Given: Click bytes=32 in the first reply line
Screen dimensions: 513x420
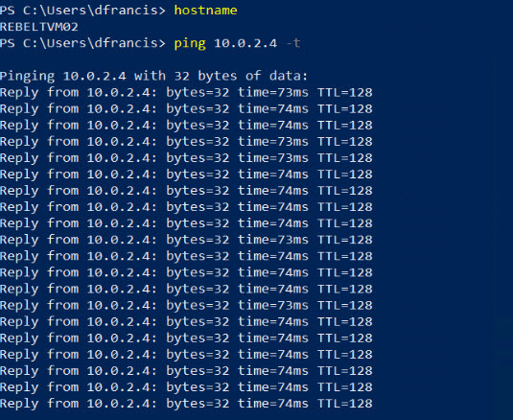Looking at the screenshot, I should pyautogui.click(x=198, y=93).
